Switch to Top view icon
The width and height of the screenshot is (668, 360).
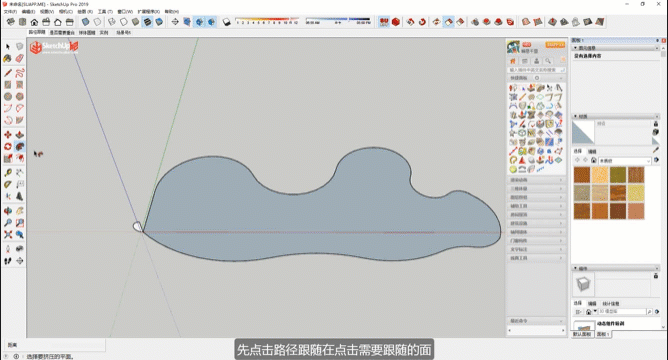[x=23, y=22]
